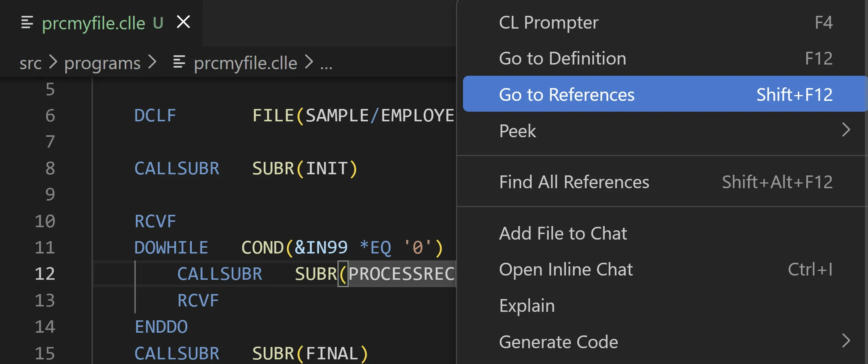Click the file icon in the breadcrumb bar
Viewport: 868px width, 364px height.
(179, 63)
